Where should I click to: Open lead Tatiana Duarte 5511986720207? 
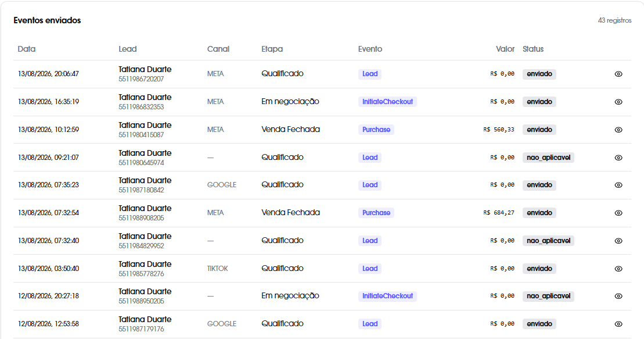coord(145,74)
